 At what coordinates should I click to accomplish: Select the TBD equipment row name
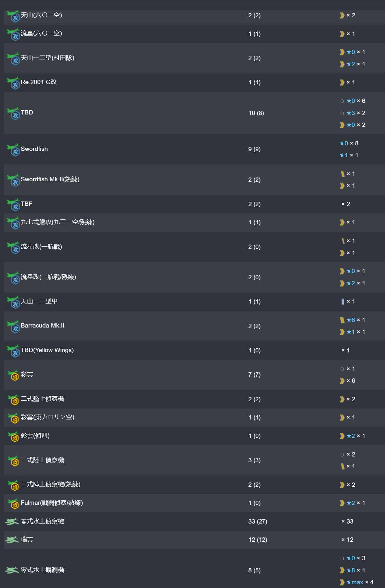(27, 112)
